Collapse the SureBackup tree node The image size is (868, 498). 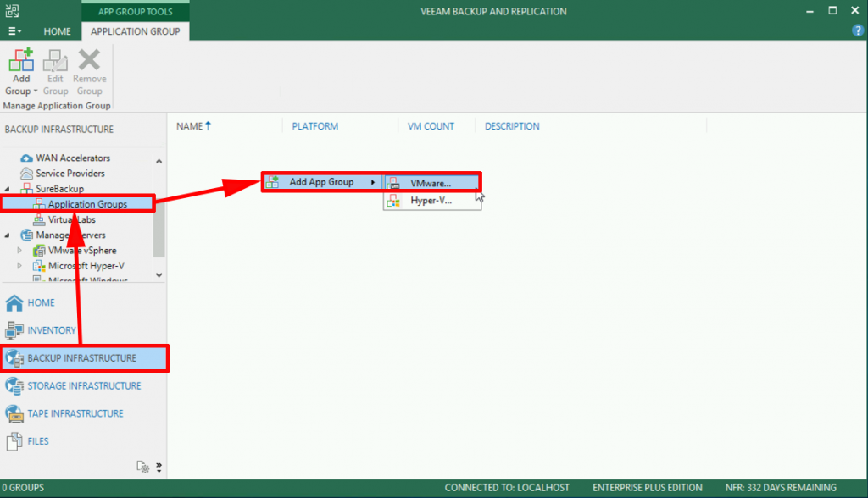[x=6, y=188]
